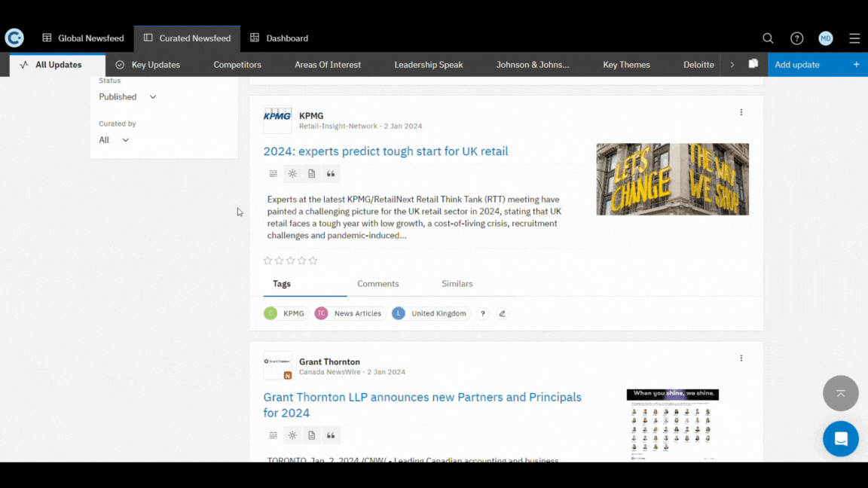868x488 pixels.
Task: Click the Grant Thornton company name
Action: click(x=329, y=361)
